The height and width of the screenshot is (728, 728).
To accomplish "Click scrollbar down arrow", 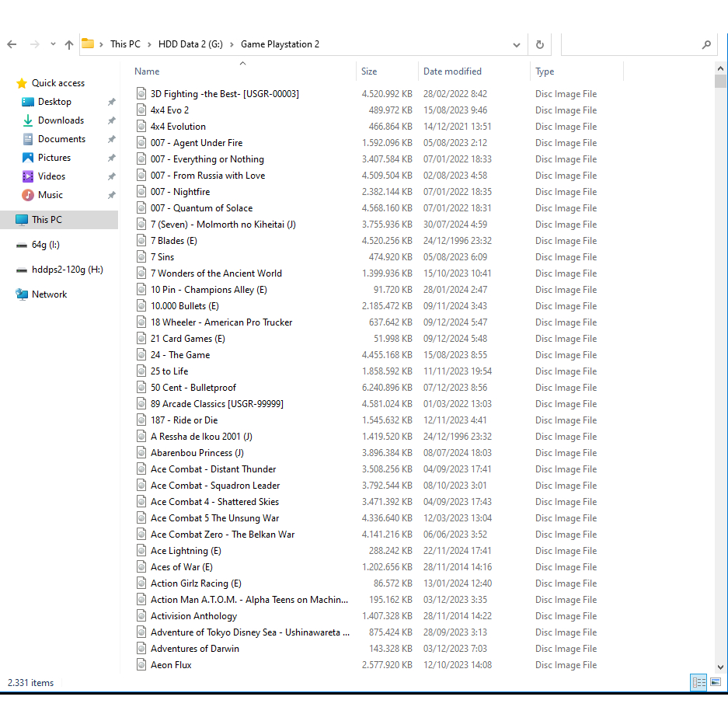I will (x=720, y=667).
